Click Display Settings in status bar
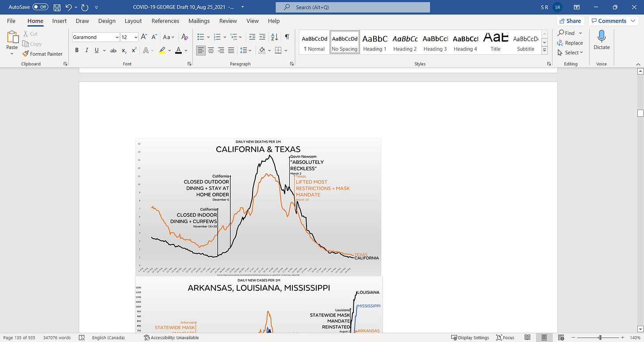644x342 pixels. click(x=470, y=338)
